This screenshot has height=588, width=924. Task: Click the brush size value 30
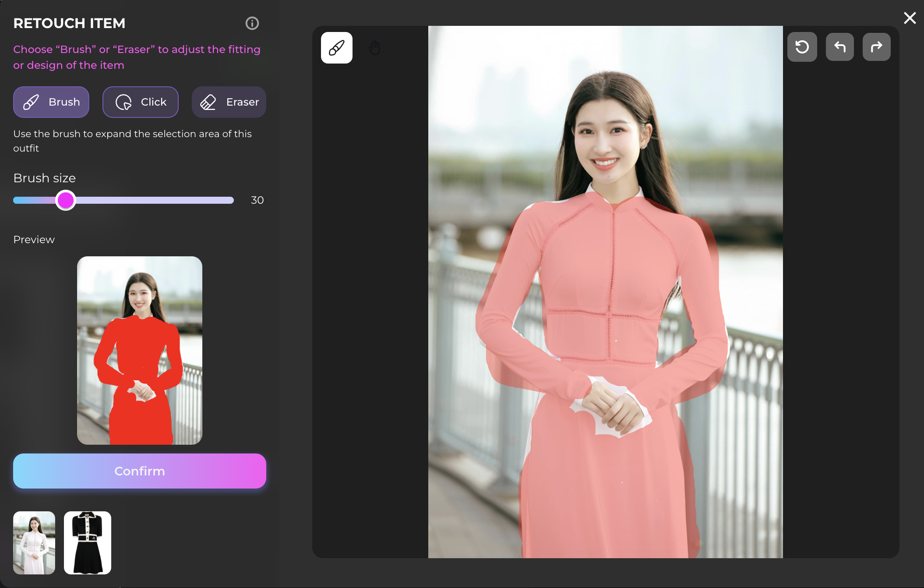[257, 200]
